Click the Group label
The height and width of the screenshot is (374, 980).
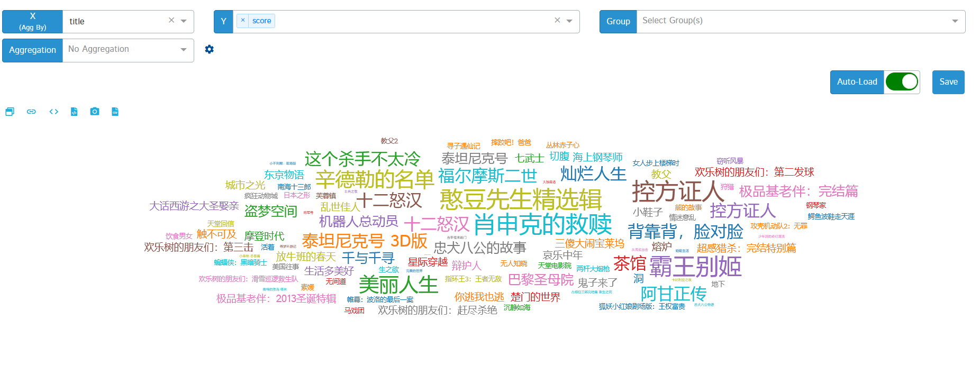618,21
